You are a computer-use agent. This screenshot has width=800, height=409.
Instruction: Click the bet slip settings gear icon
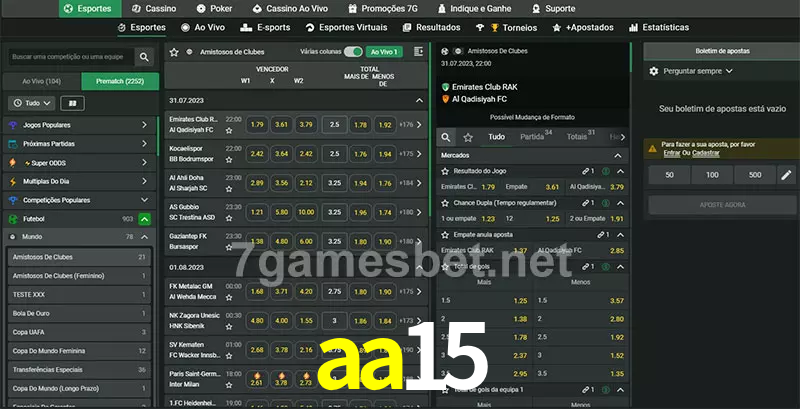click(654, 71)
